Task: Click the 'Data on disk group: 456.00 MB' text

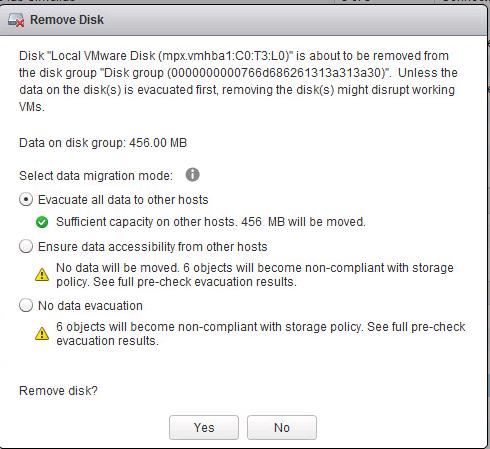Action: [x=103, y=143]
